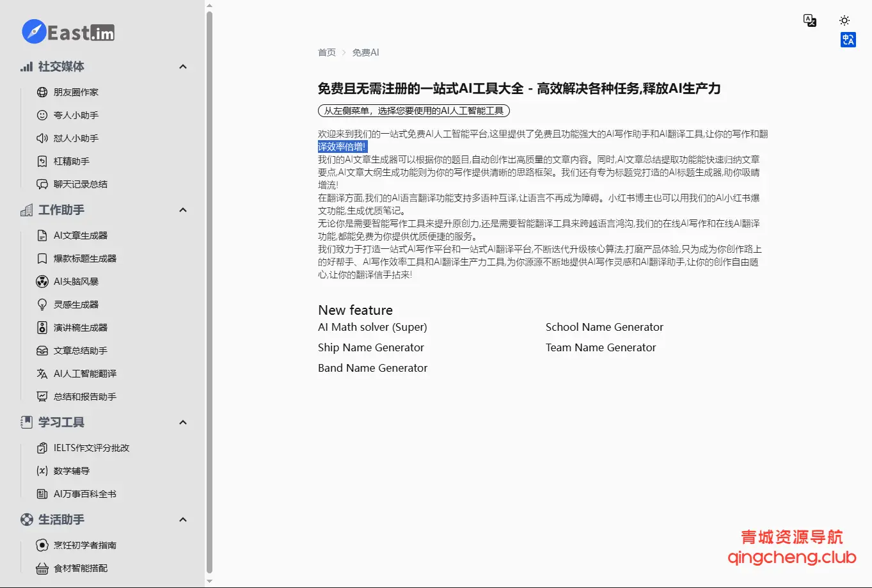Click the basket icon beside 食材智能搭配
The height and width of the screenshot is (588, 872).
click(42, 568)
